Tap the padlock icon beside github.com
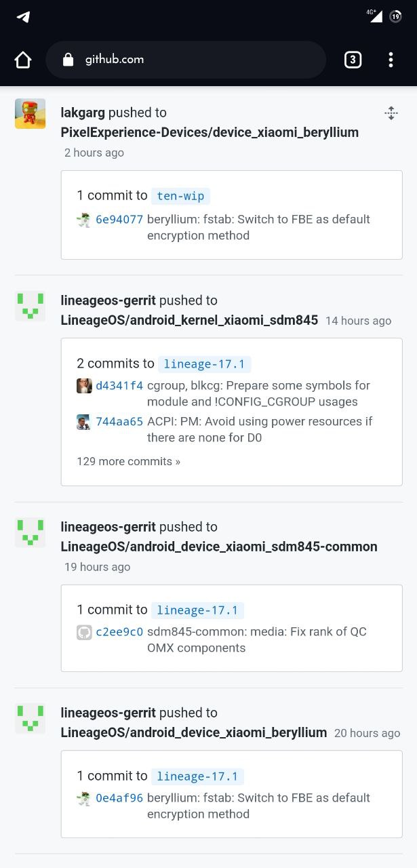Viewport: 417px width, 868px height. click(68, 60)
